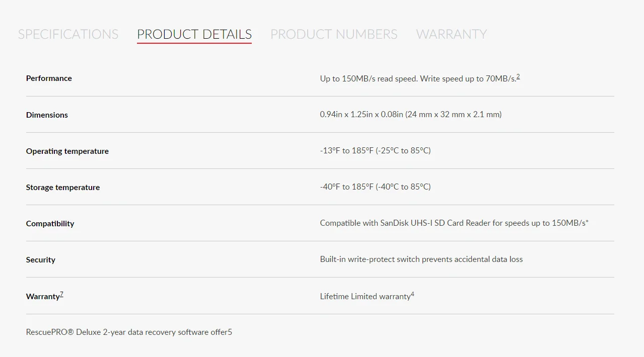Image resolution: width=644 pixels, height=357 pixels.
Task: Click the RescuePRO Deluxe software offer text
Action: 129,332
